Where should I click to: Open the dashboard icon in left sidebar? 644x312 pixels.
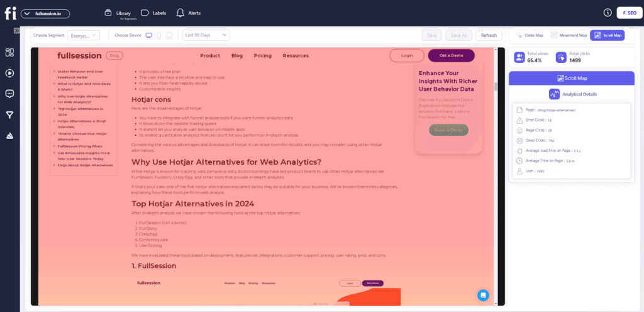coord(9,53)
